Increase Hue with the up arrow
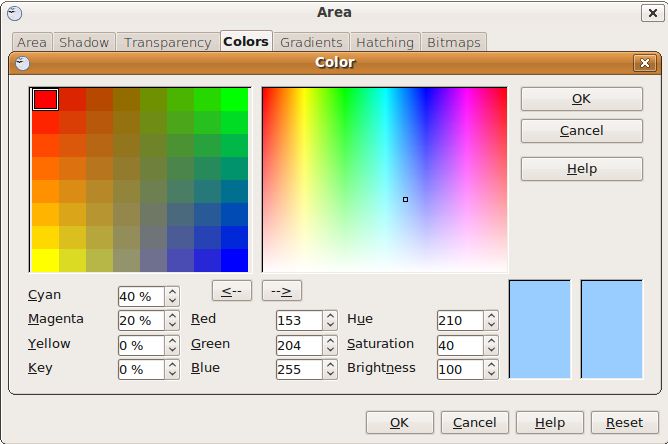Screen dimensions: 668x444 tap(491, 316)
